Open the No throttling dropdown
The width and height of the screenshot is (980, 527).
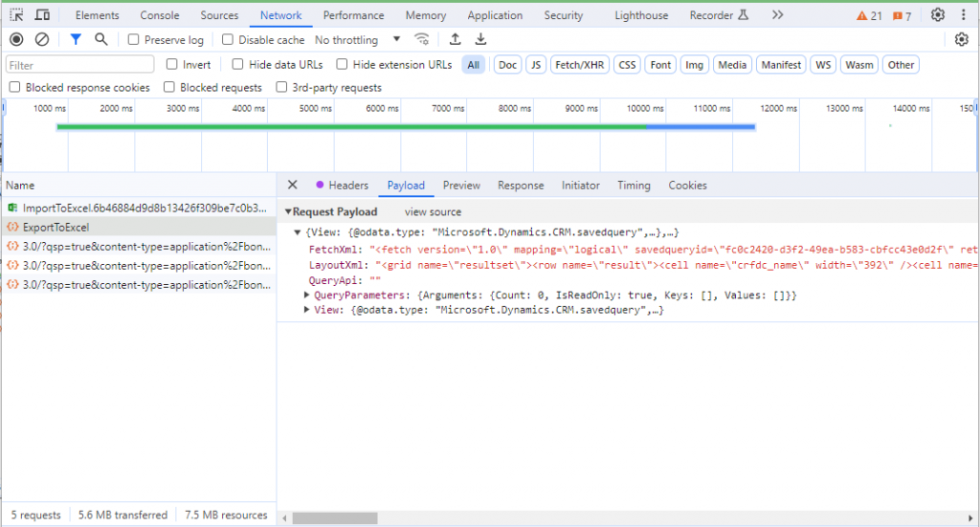click(358, 40)
